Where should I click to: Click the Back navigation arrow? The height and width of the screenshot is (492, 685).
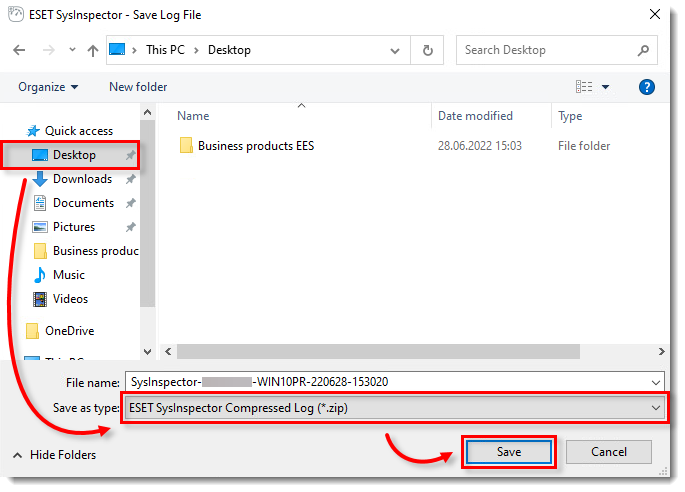pyautogui.click(x=19, y=50)
